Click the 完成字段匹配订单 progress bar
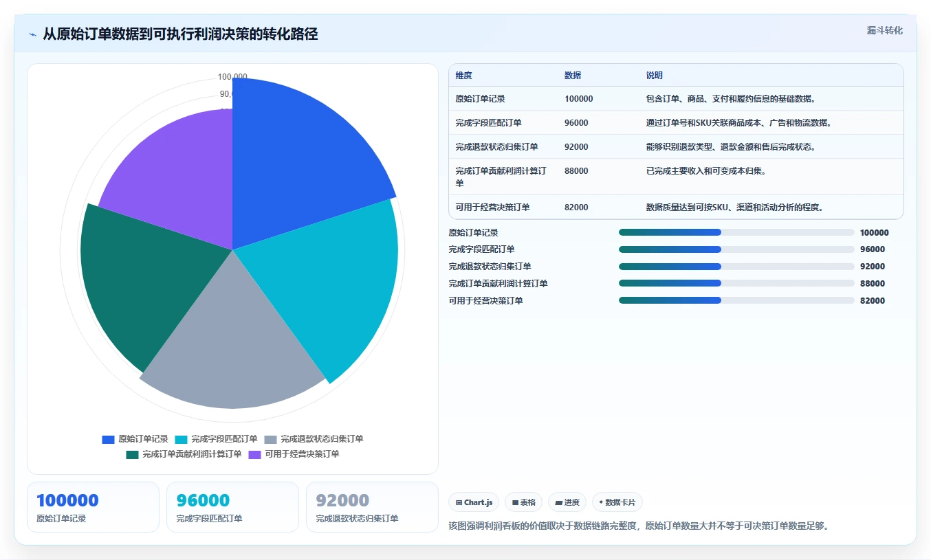Viewport: 931px width, 560px height. (736, 249)
